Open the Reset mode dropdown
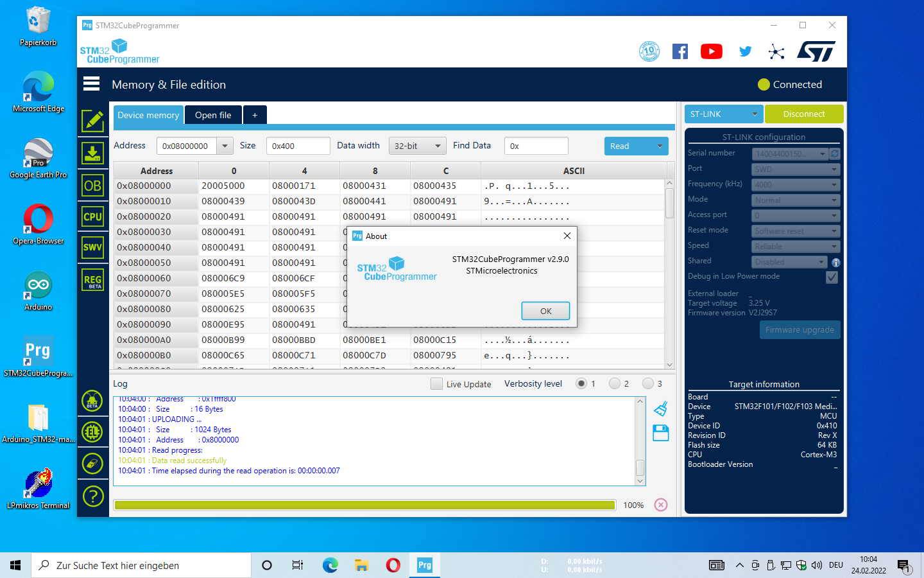This screenshot has height=578, width=924. 796,231
